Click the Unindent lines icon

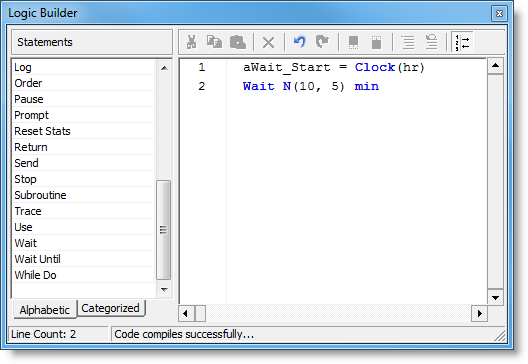431,42
